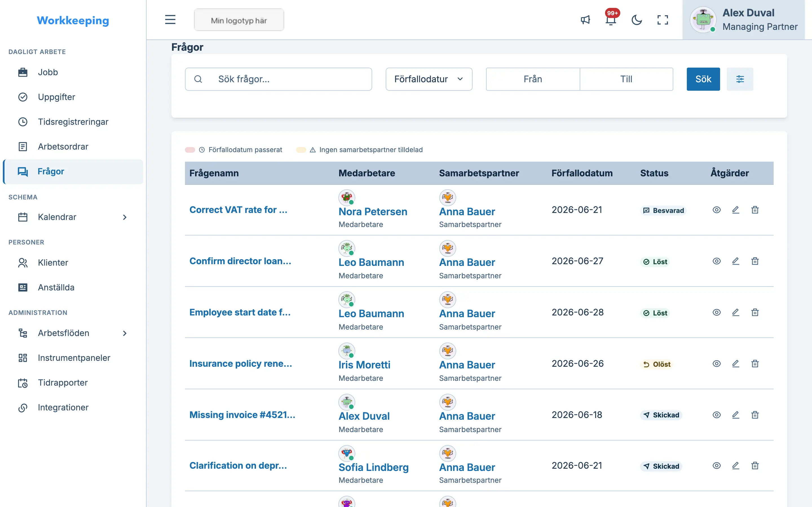Screen dimensions: 812x507
Task: View the Employee start date question via eye icon
Action: click(717, 313)
